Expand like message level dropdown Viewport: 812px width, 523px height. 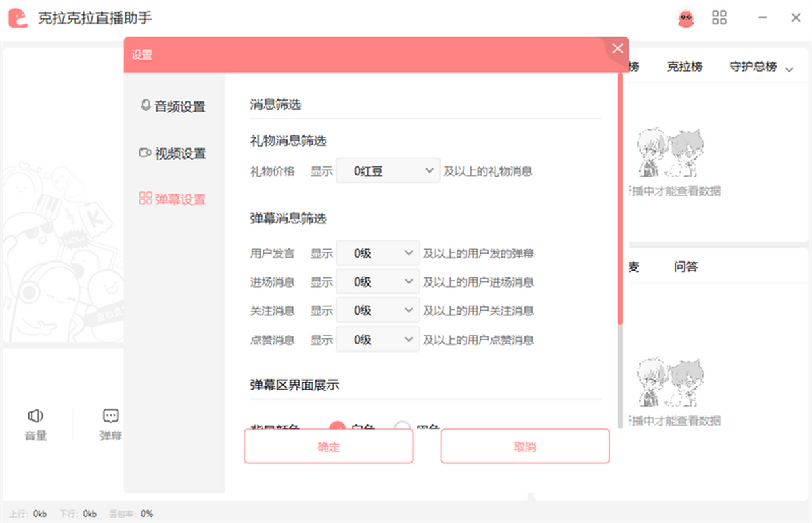pyautogui.click(x=378, y=340)
